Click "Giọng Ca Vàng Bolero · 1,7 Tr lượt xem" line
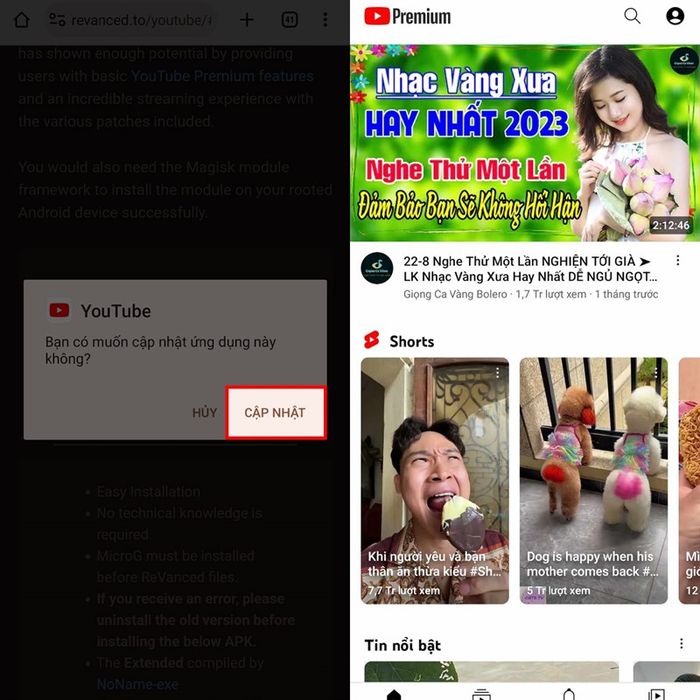Screen dimensions: 700x700 (530, 294)
